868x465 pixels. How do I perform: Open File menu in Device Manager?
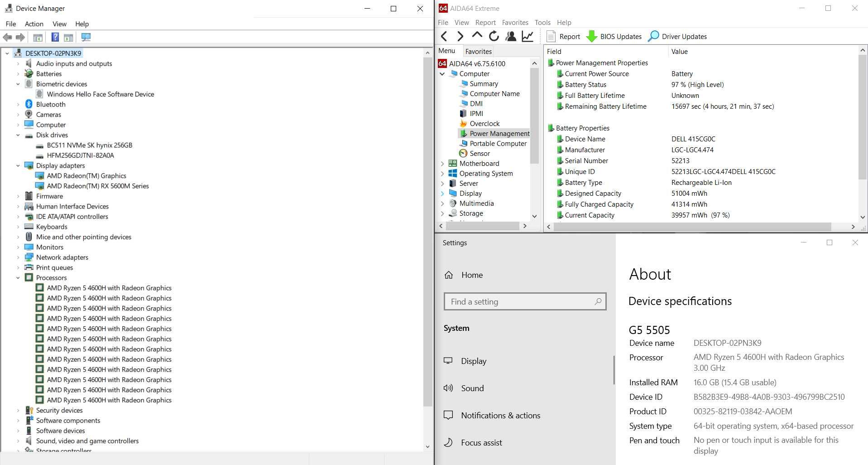tap(11, 24)
